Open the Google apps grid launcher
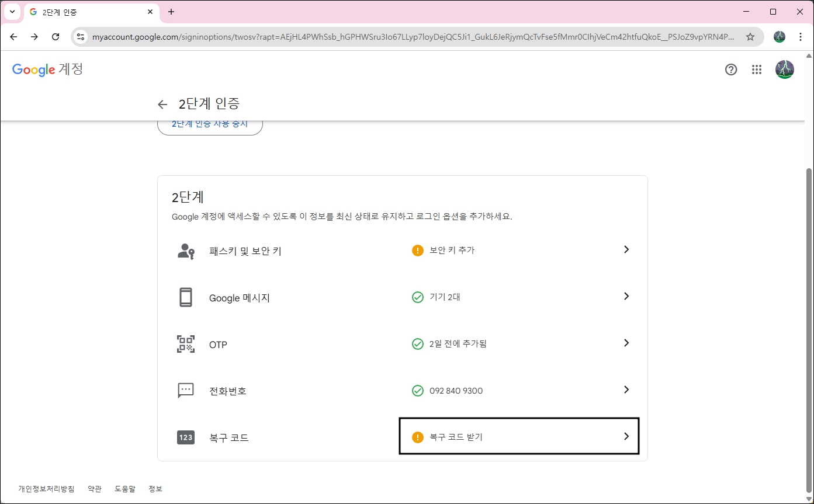This screenshot has width=814, height=504. 757,69
